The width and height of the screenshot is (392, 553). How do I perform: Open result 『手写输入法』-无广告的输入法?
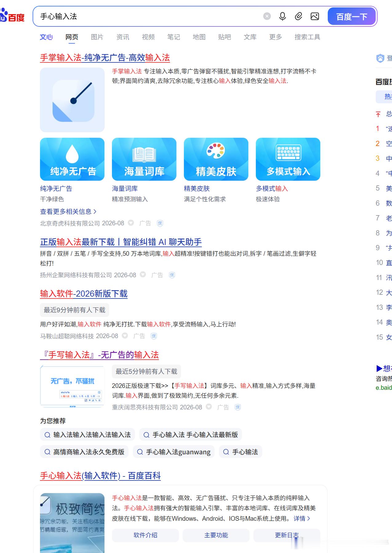[x=99, y=355]
